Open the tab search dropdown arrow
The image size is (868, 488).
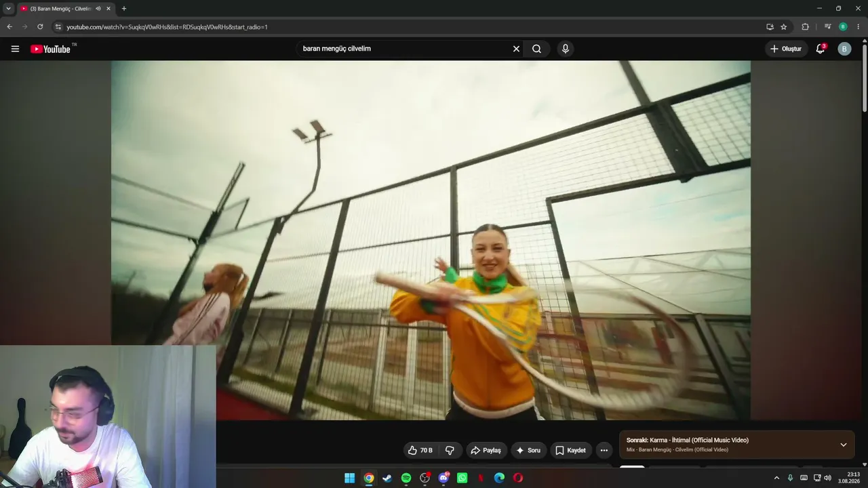pos(8,9)
